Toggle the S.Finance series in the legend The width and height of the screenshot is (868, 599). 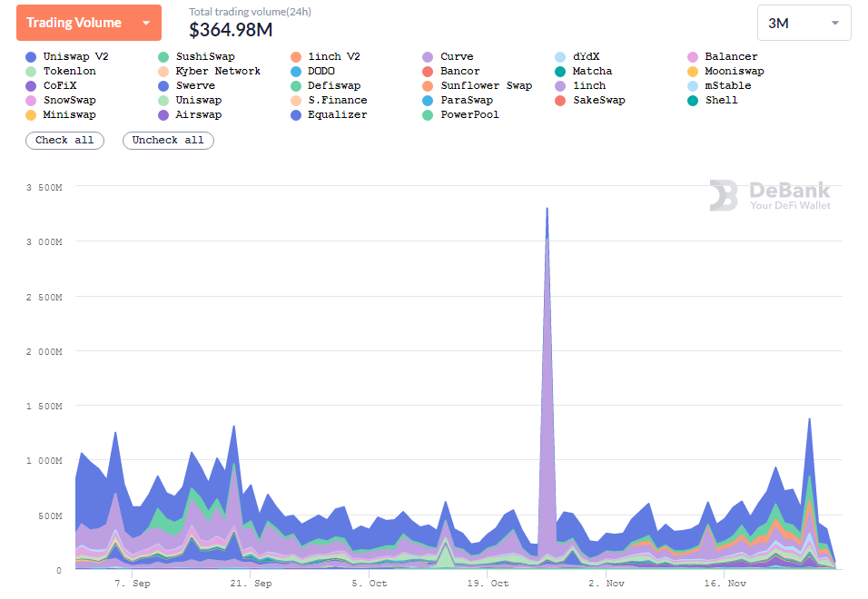tap(329, 100)
